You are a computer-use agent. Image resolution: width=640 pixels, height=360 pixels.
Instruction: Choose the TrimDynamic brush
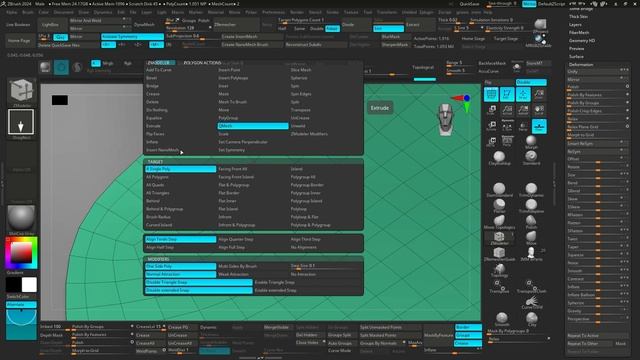[531, 189]
